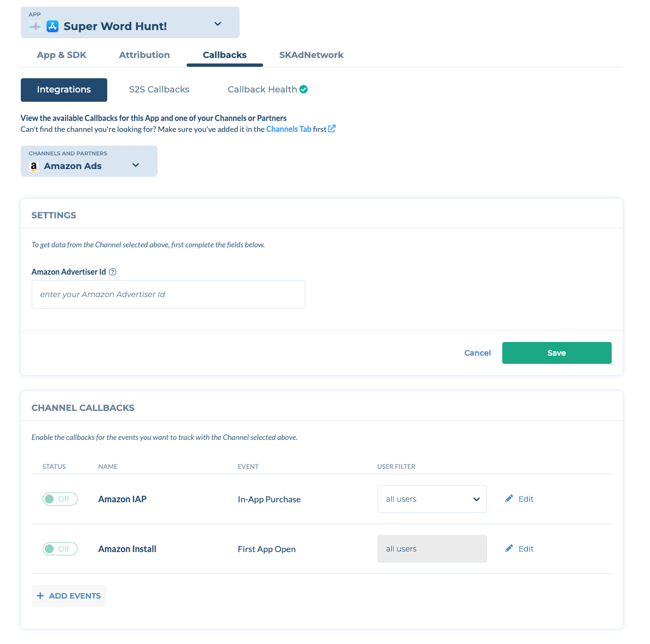Click the pencil icon for Amazon Install
Image resolution: width=650 pixels, height=644 pixels.
coord(509,548)
